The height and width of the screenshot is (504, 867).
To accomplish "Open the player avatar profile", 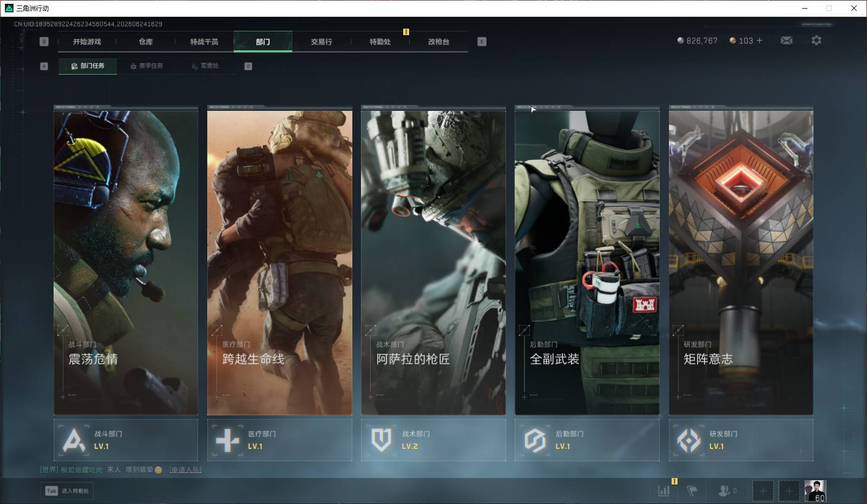I will [x=815, y=491].
